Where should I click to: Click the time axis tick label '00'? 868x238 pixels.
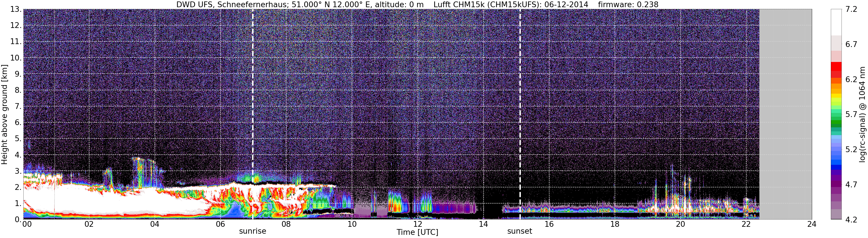(x=27, y=224)
